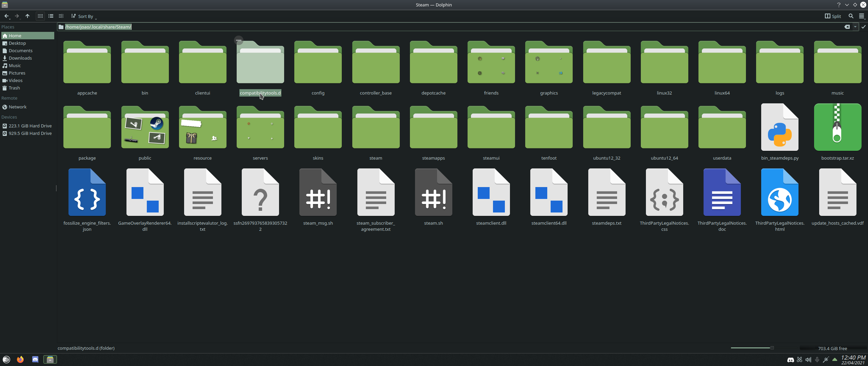868x366 pixels.
Task: Open the Sort By dropdown
Action: click(83, 16)
